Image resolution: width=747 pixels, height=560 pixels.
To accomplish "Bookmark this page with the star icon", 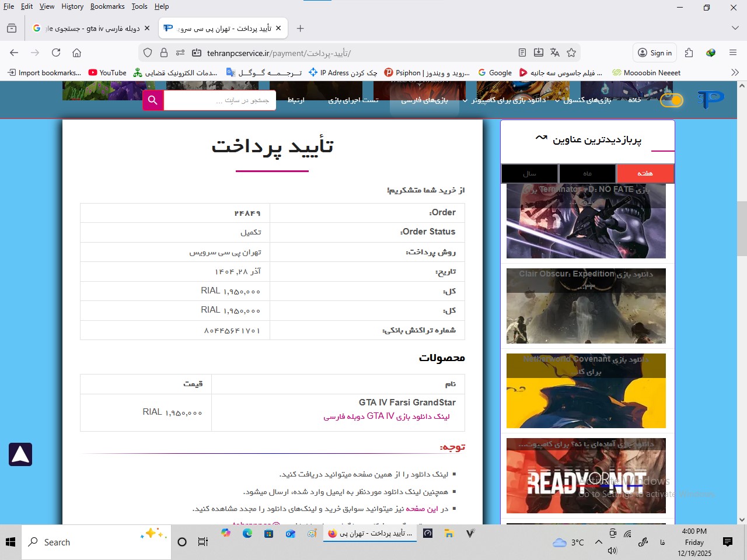I will [x=571, y=52].
